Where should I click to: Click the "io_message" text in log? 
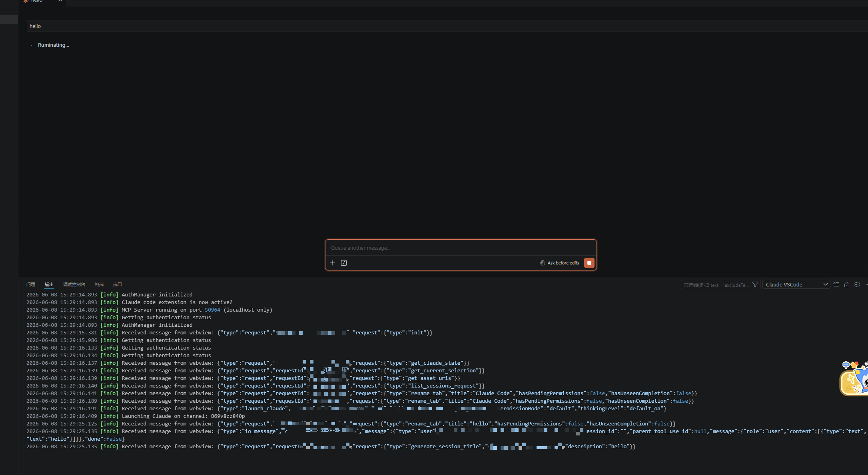(x=260, y=431)
